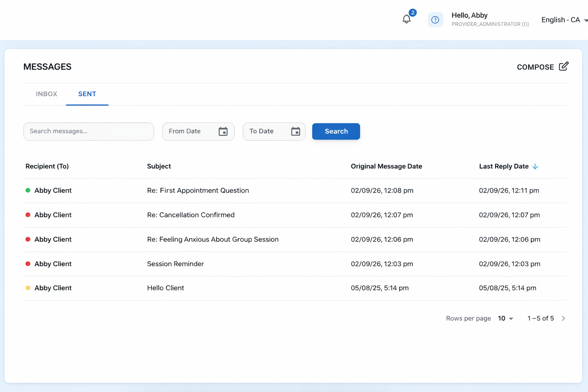Open the Rows per page dropdown
The width and height of the screenshot is (588, 392).
click(x=505, y=318)
